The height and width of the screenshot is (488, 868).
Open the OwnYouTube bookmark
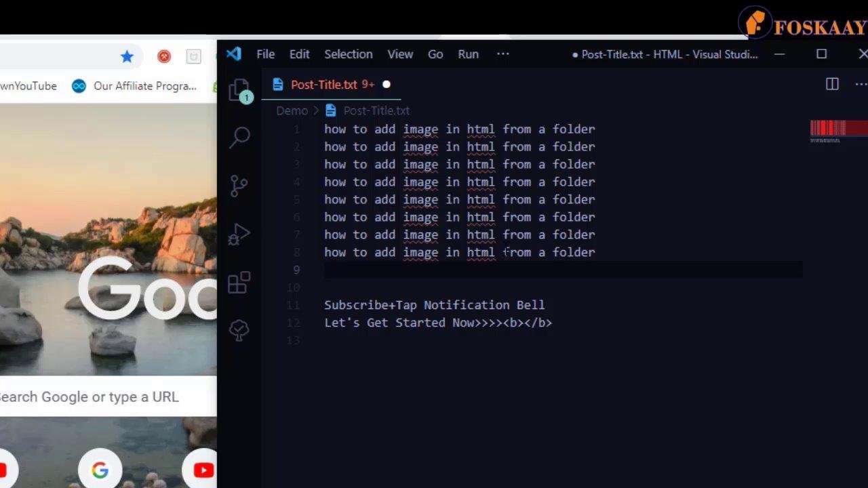28,86
